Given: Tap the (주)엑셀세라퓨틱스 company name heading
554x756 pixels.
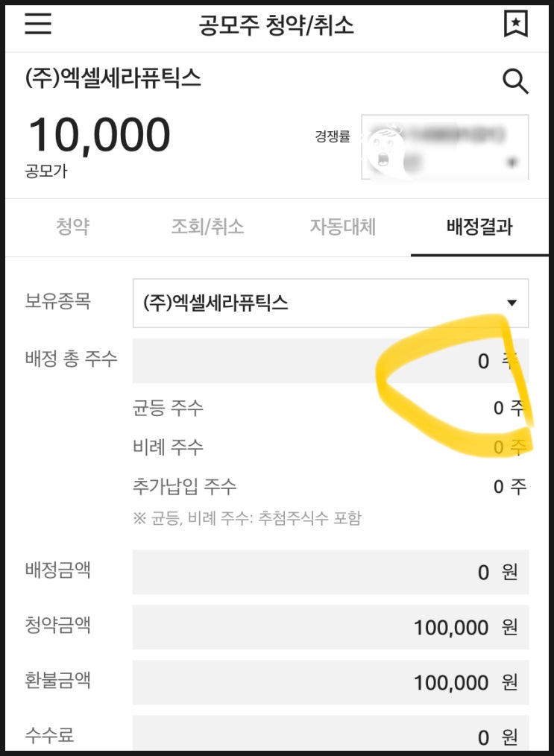Looking at the screenshot, I should 113,78.
